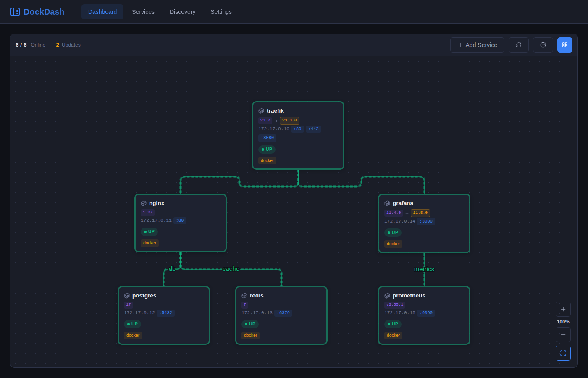Click traefik's :443 port badge
Screen dimensions: 588x378
tap(313, 129)
